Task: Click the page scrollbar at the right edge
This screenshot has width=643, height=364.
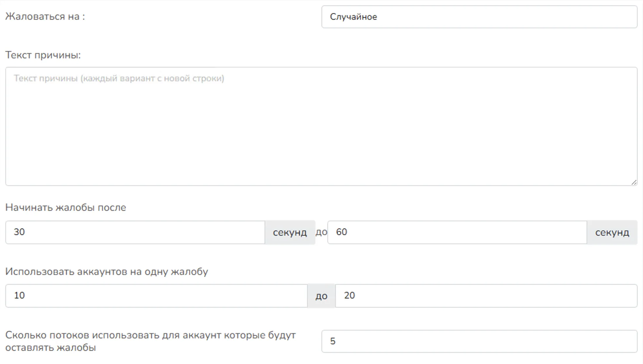Action: tap(642, 182)
